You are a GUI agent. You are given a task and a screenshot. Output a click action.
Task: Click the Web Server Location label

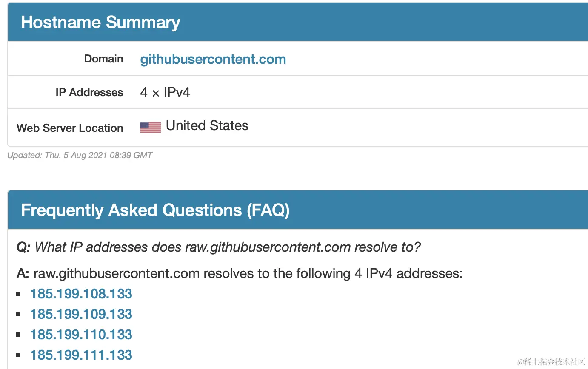[x=70, y=128]
